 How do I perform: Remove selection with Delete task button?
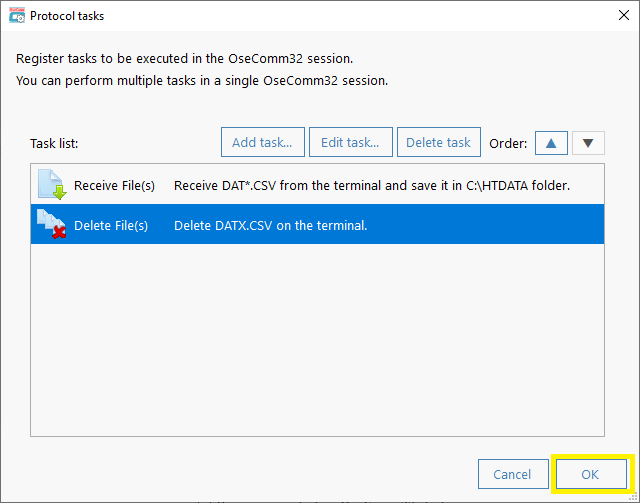[x=439, y=142]
